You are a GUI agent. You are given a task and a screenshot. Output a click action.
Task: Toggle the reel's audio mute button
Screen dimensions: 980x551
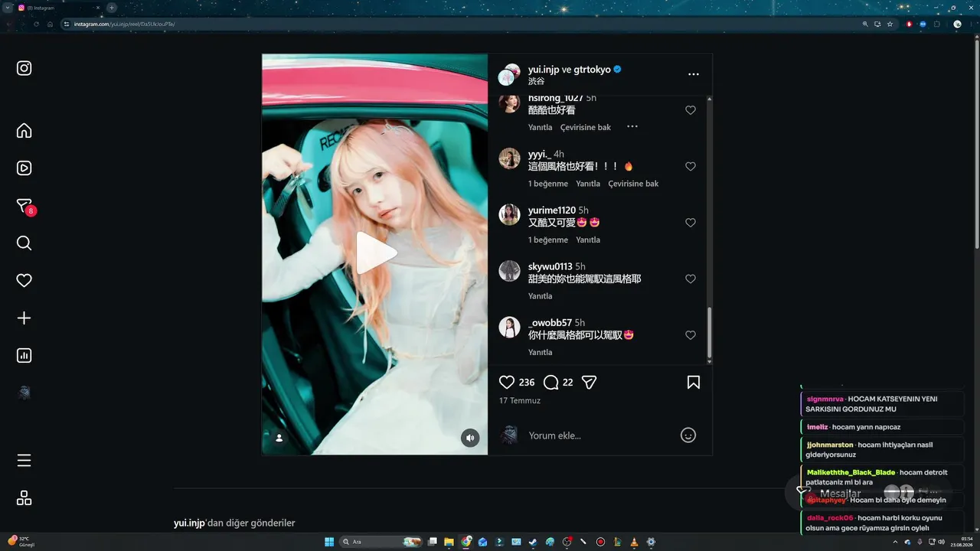(x=470, y=438)
